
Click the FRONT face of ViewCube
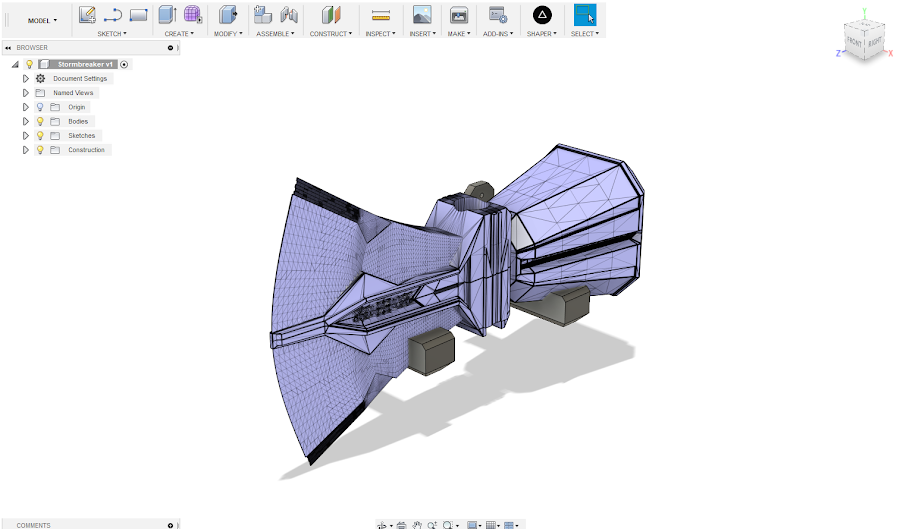pyautogui.click(x=854, y=42)
